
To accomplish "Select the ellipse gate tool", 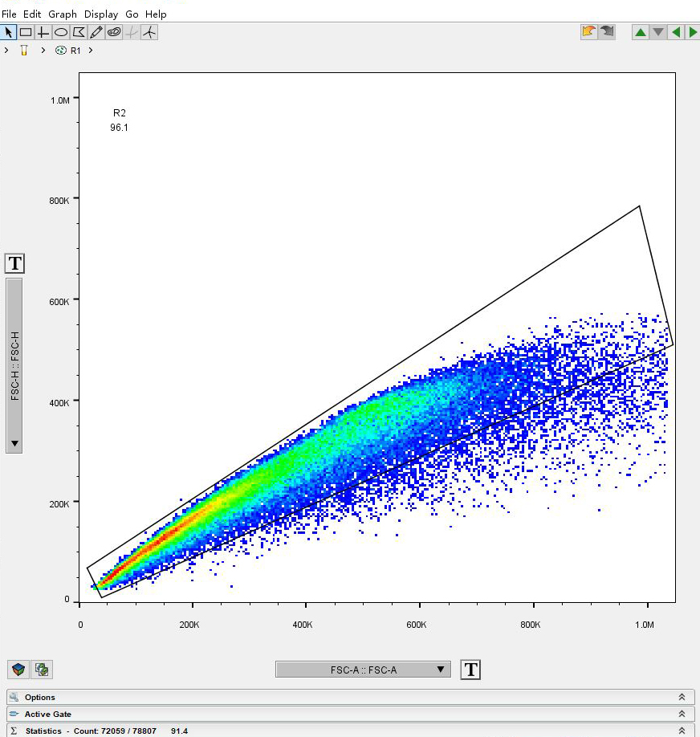I will coord(61,32).
